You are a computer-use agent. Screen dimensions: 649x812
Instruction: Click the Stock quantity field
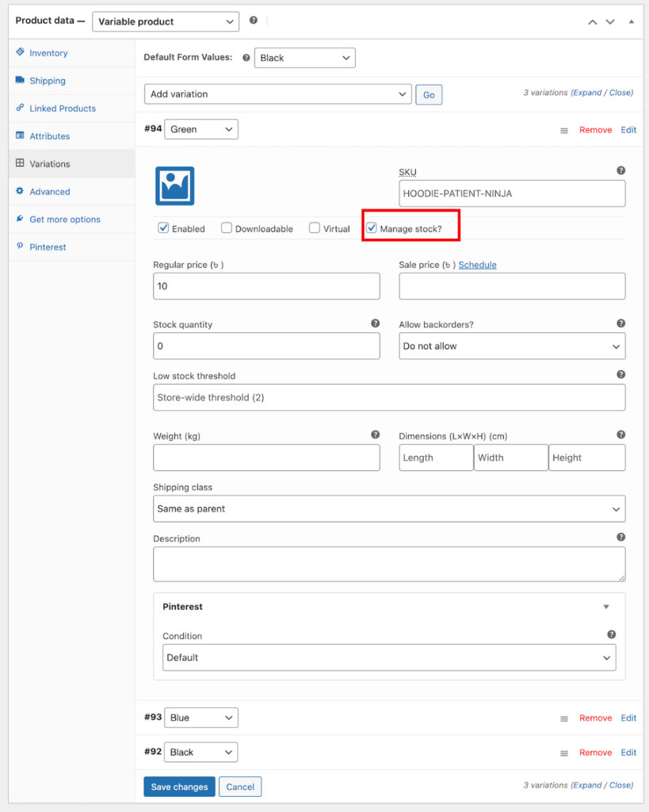pos(266,346)
